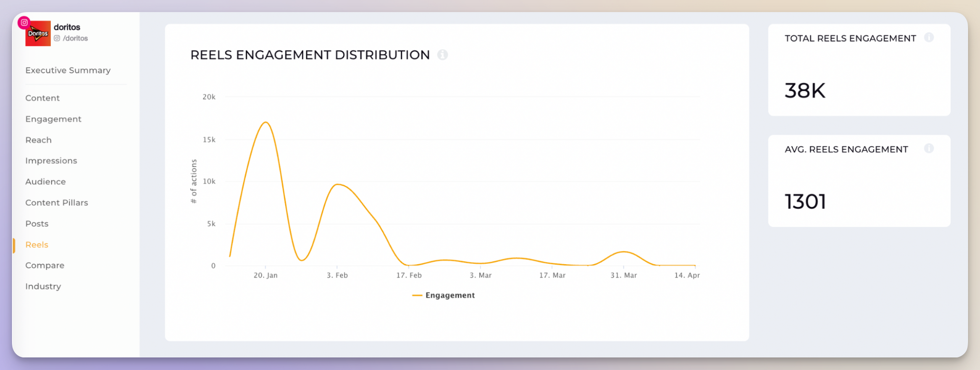Open Impressions in the sidebar
The height and width of the screenshot is (370, 980).
tap(51, 161)
